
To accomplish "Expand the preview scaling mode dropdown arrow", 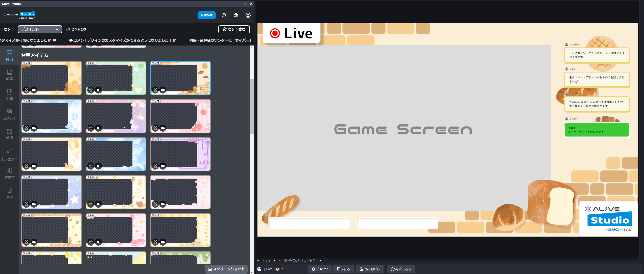I will pos(320,261).
